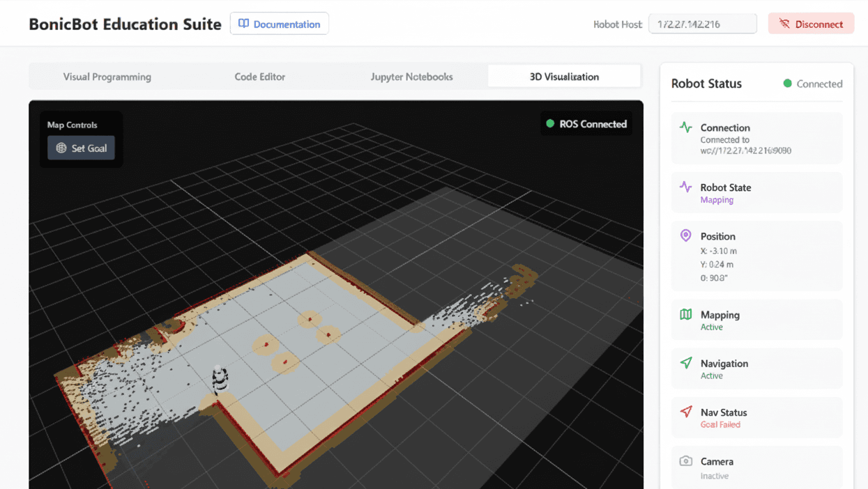This screenshot has width=868, height=489.
Task: Click the Position location pin icon
Action: (x=685, y=235)
